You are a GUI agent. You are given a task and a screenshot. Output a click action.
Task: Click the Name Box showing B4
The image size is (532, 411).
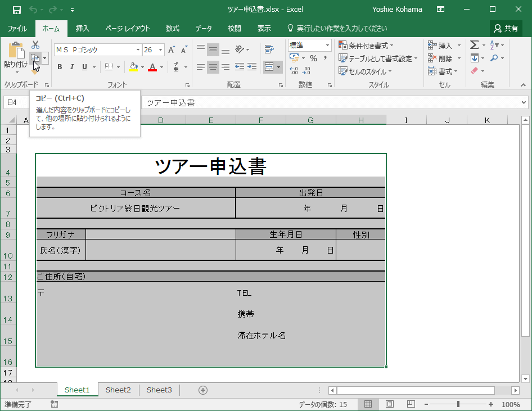tap(17, 102)
